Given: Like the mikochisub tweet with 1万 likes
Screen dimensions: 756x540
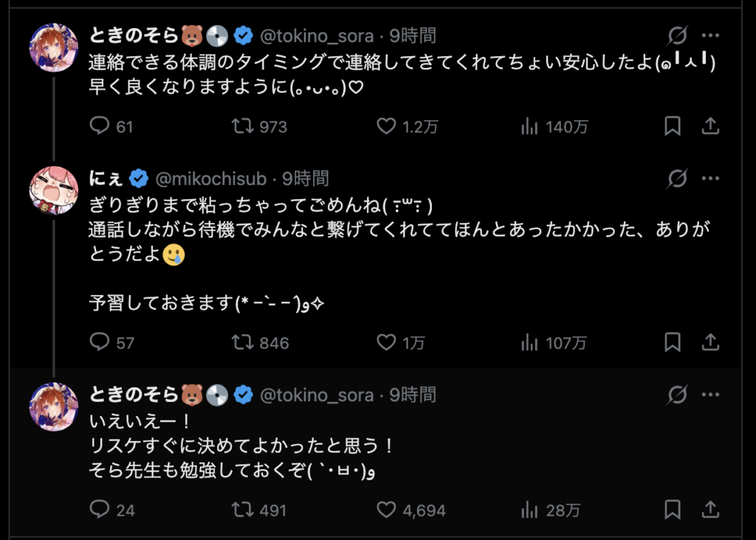Looking at the screenshot, I should point(386,342).
